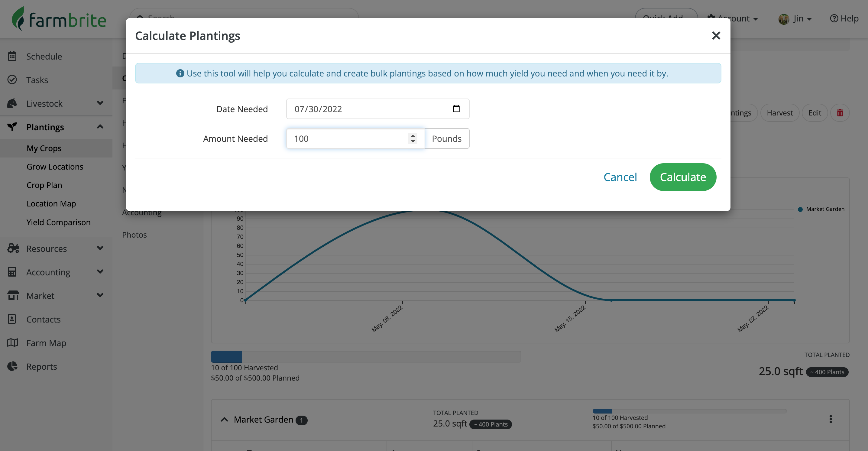Expand the Livestock sidebar section
868x451 pixels.
[x=100, y=103]
